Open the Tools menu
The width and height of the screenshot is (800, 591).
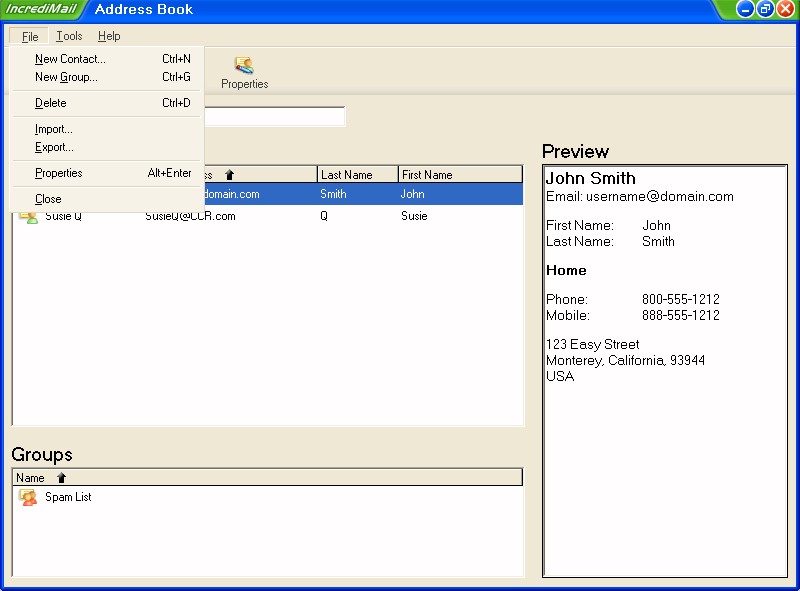(69, 36)
